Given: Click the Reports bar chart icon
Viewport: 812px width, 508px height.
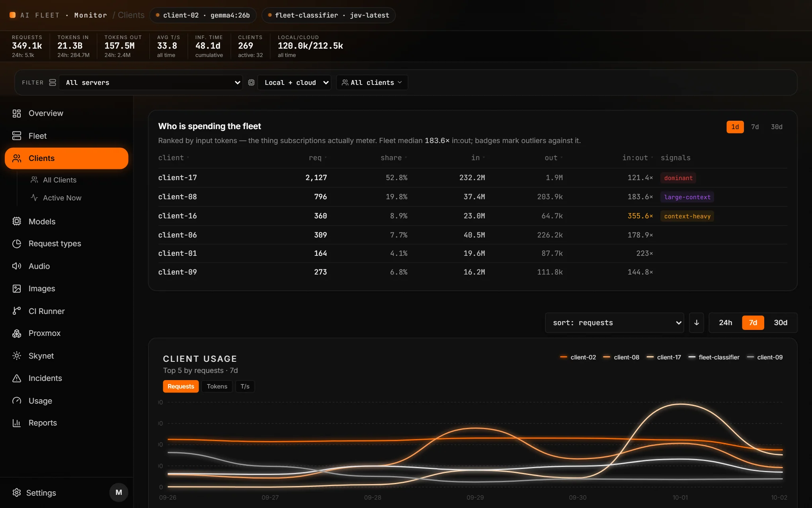Looking at the screenshot, I should [x=17, y=423].
